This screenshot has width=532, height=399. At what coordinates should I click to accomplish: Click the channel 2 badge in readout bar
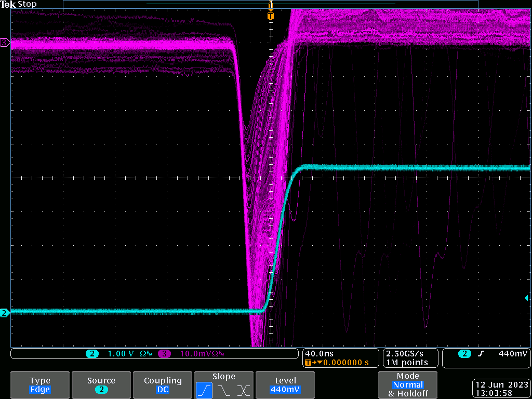coord(92,354)
